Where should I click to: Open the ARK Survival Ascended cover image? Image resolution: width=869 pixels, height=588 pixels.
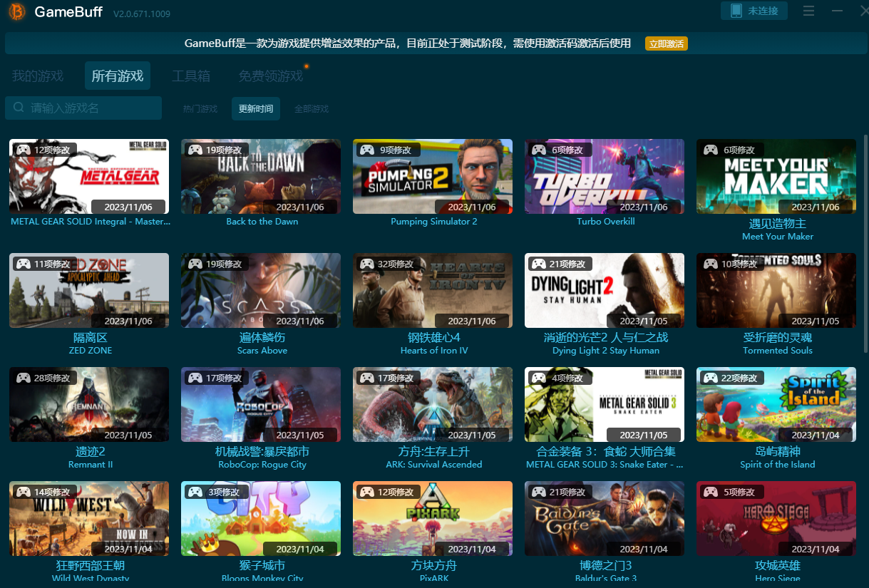[x=433, y=404]
